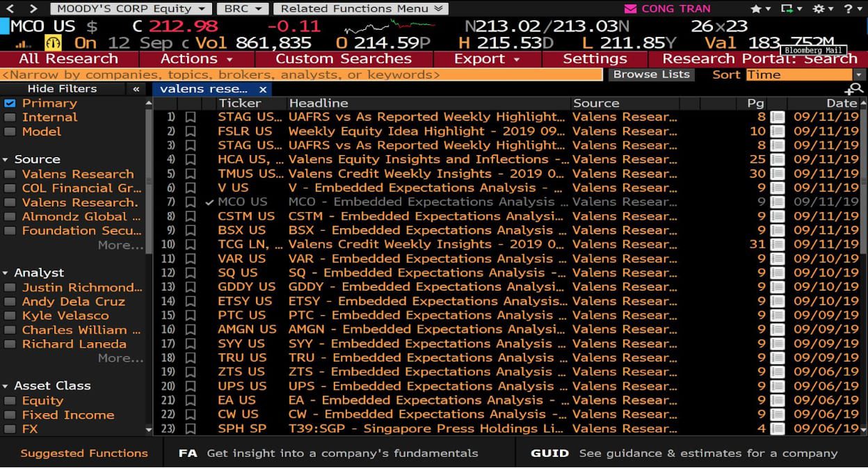The image size is (868, 468).
Task: Open document icon for HCA US row
Action: pyautogui.click(x=777, y=159)
